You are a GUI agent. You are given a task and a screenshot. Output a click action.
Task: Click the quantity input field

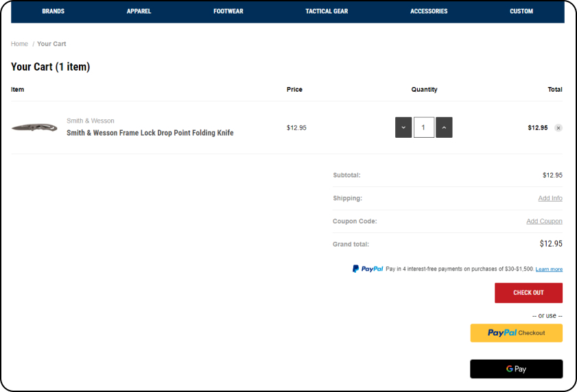tap(423, 127)
